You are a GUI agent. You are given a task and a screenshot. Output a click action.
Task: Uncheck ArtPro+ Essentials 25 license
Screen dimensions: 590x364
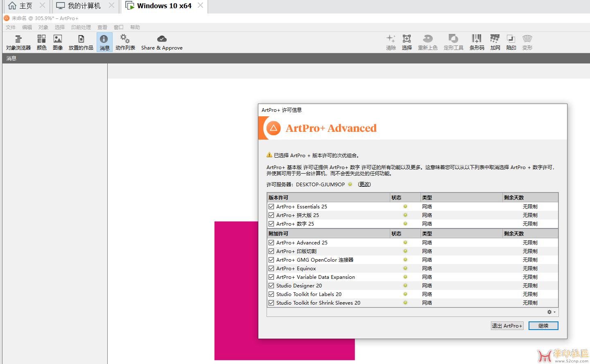tap(271, 206)
